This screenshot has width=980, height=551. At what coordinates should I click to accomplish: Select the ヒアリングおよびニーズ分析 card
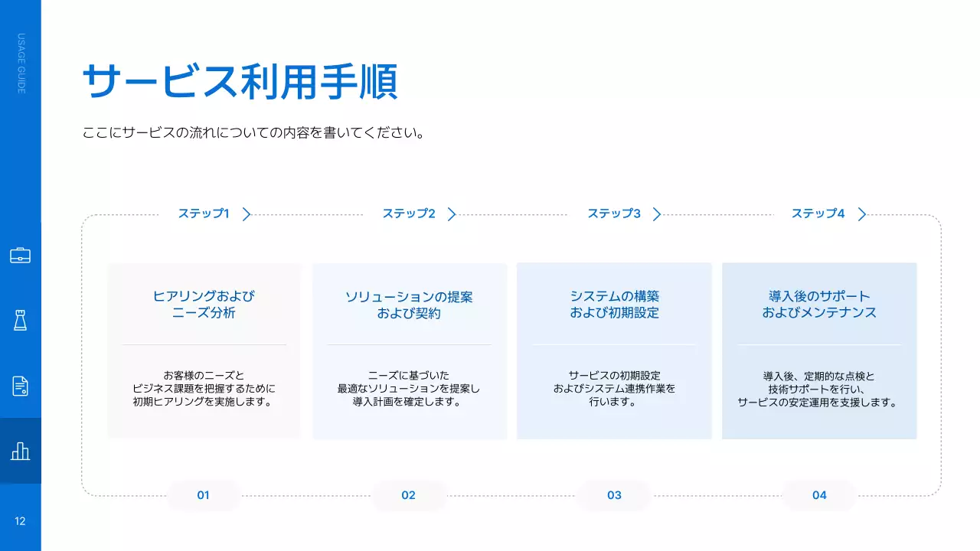204,350
